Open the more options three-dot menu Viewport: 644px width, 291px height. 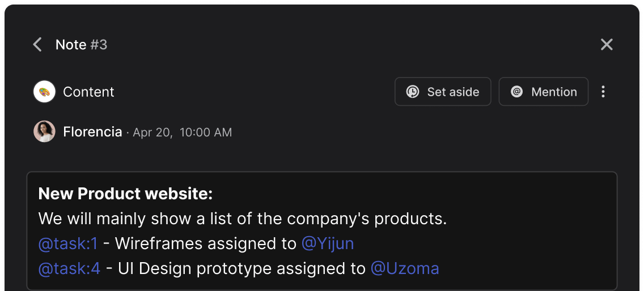[603, 92]
